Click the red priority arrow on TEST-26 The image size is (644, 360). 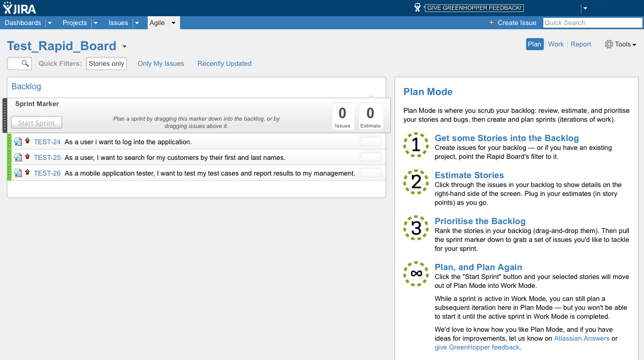[27, 172]
